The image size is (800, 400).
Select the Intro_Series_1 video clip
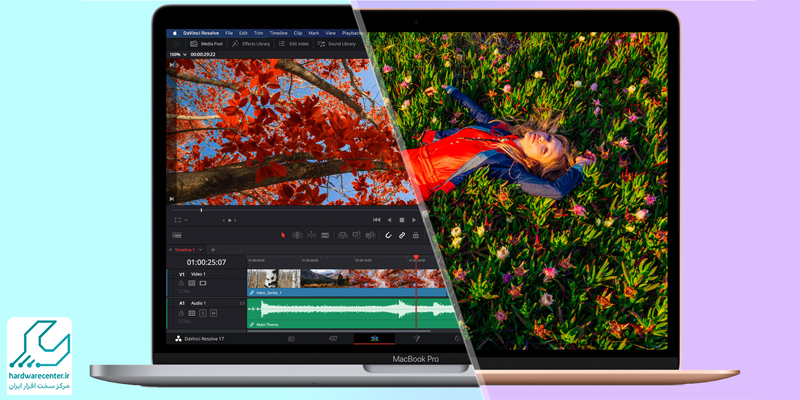(347, 283)
